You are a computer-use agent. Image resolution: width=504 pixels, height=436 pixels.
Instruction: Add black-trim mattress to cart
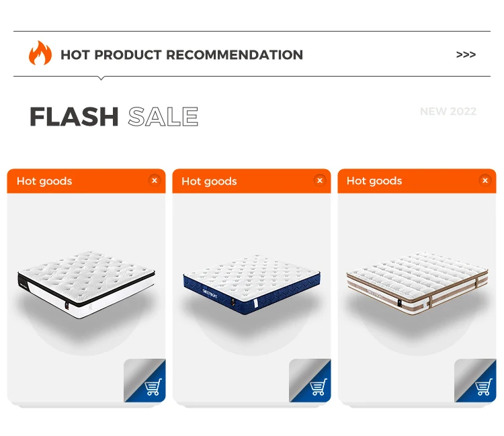pyautogui.click(x=153, y=387)
